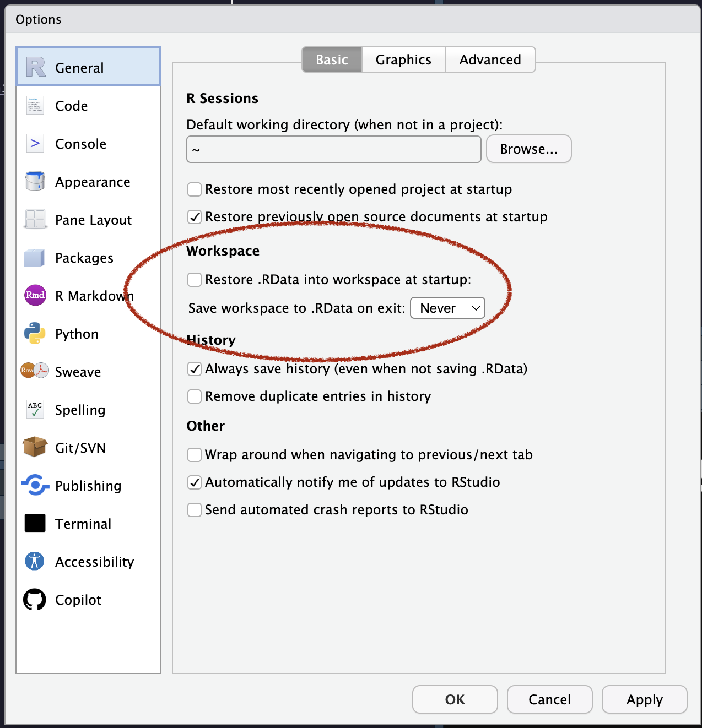This screenshot has height=728, width=702.
Task: Click the Browse... button
Action: pyautogui.click(x=528, y=149)
